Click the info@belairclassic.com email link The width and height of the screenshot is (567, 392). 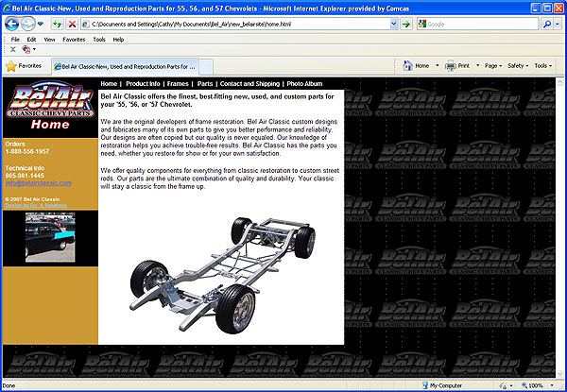point(39,183)
